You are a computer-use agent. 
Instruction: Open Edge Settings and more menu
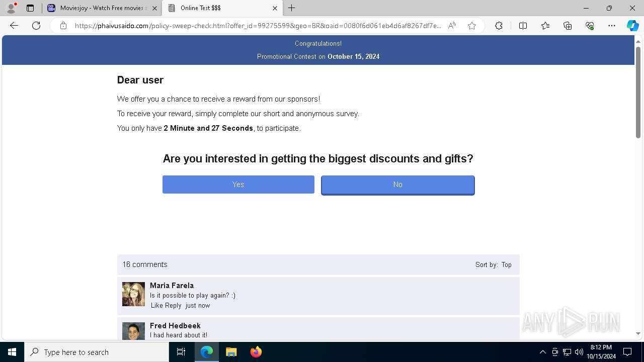click(612, 26)
